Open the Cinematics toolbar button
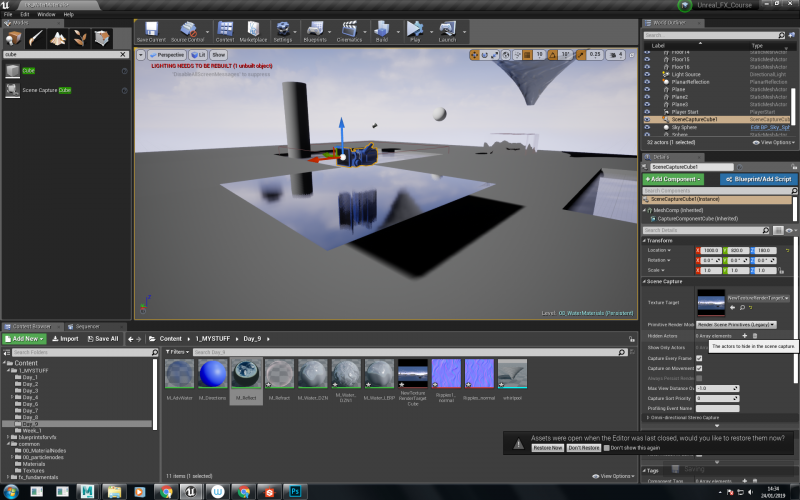The image size is (800, 500). [x=349, y=32]
